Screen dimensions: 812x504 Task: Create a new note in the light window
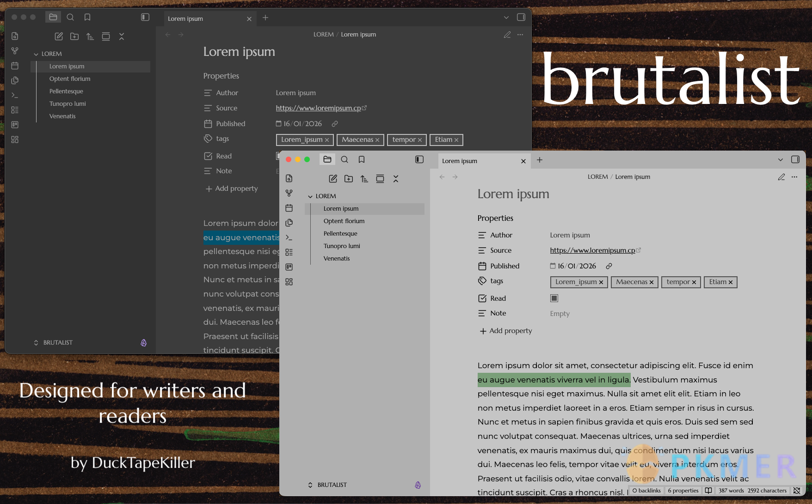[x=333, y=179]
